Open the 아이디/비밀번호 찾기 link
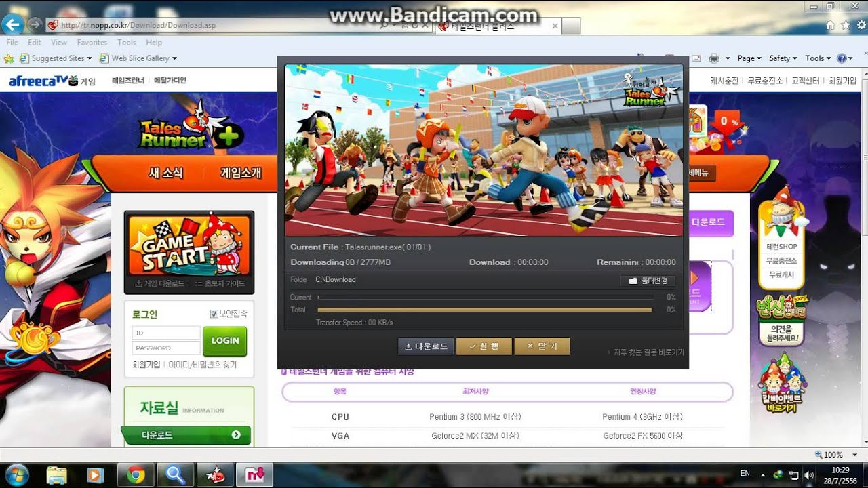Screen dimensions: 868x488 (x=203, y=365)
